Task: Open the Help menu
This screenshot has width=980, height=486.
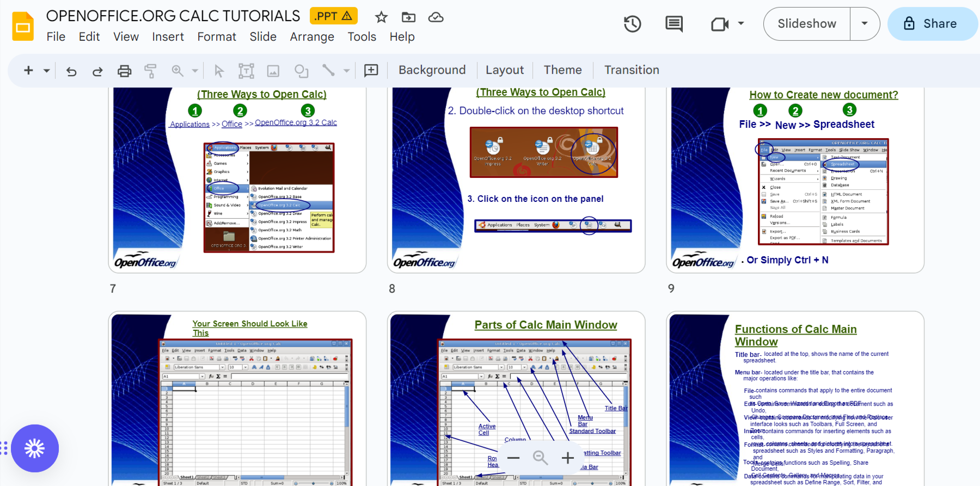Action: pos(402,37)
